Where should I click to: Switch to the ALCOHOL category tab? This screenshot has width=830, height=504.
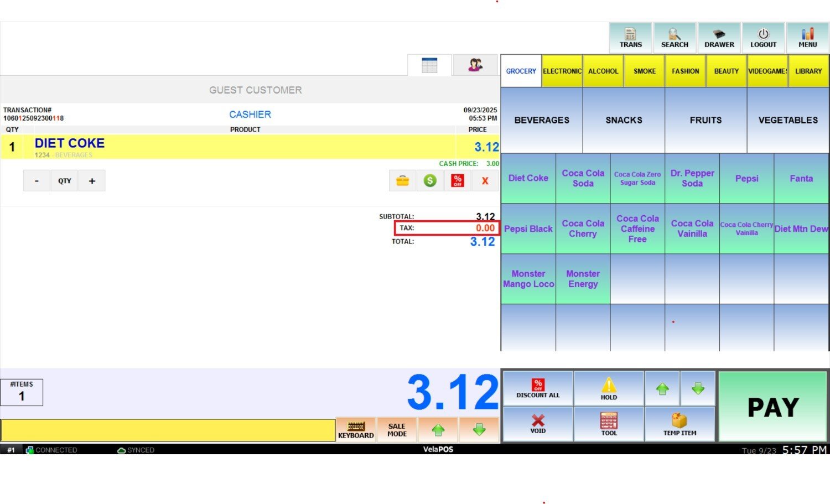click(603, 71)
